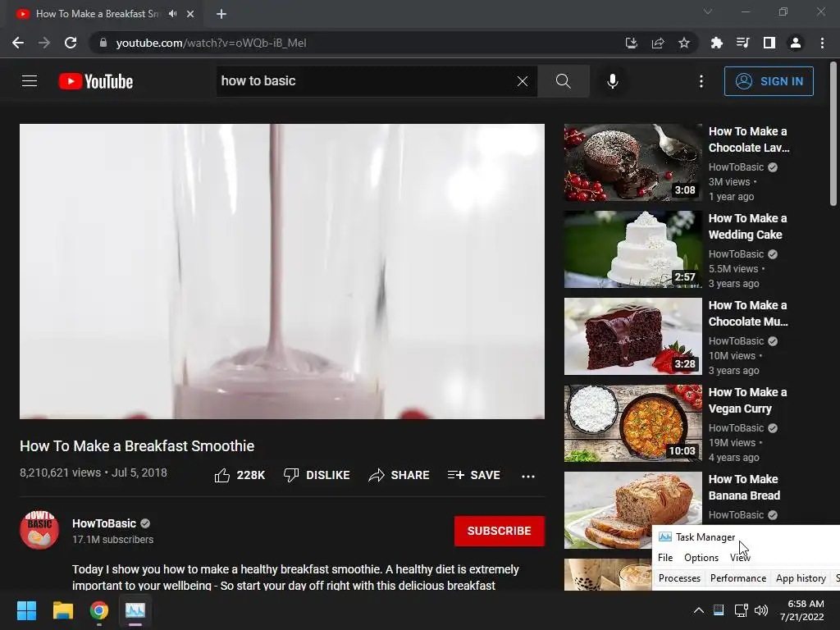Open the Chrome profile avatar
Screen dimensions: 840x630
click(x=796, y=43)
